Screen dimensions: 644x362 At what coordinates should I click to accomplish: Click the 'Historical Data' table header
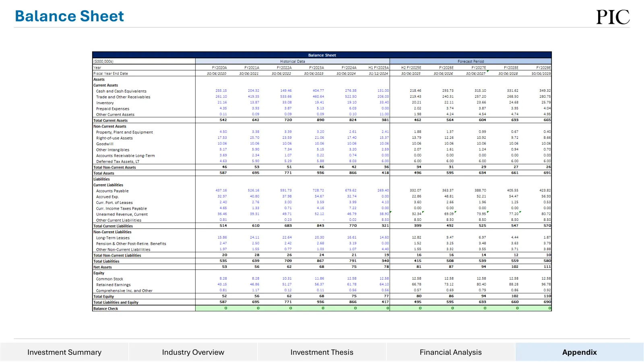pos(293,62)
